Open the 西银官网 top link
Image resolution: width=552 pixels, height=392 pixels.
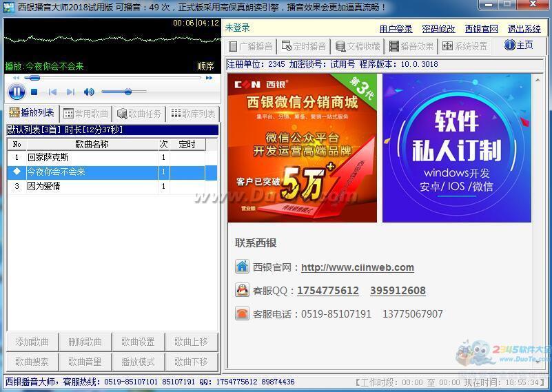(x=482, y=29)
